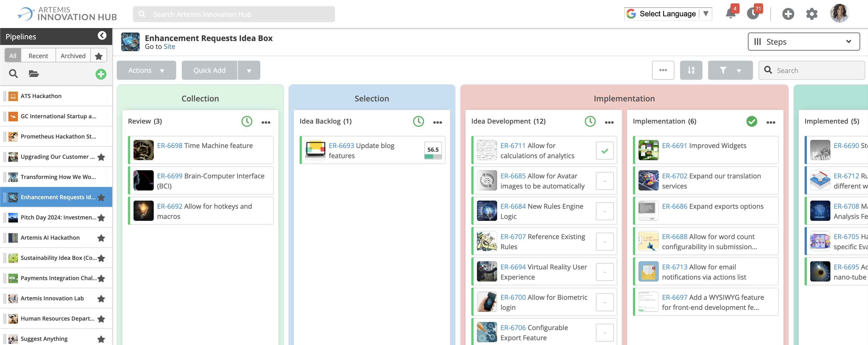868x345 pixels.
Task: Open Review step clock icon
Action: pos(247,121)
